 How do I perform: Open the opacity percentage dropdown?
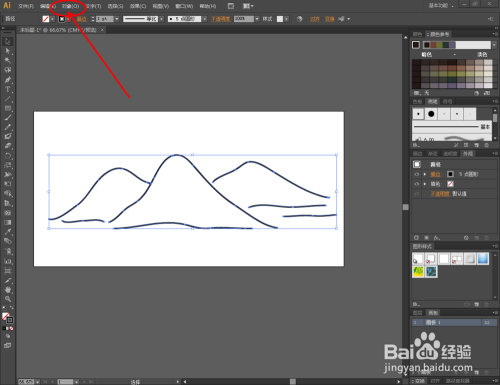click(257, 19)
